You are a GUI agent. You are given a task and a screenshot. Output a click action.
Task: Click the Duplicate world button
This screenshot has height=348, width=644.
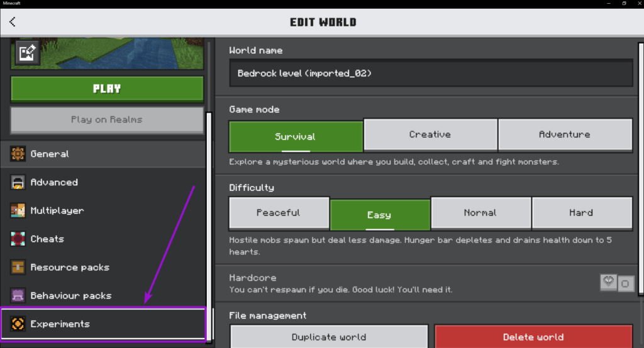click(x=328, y=337)
